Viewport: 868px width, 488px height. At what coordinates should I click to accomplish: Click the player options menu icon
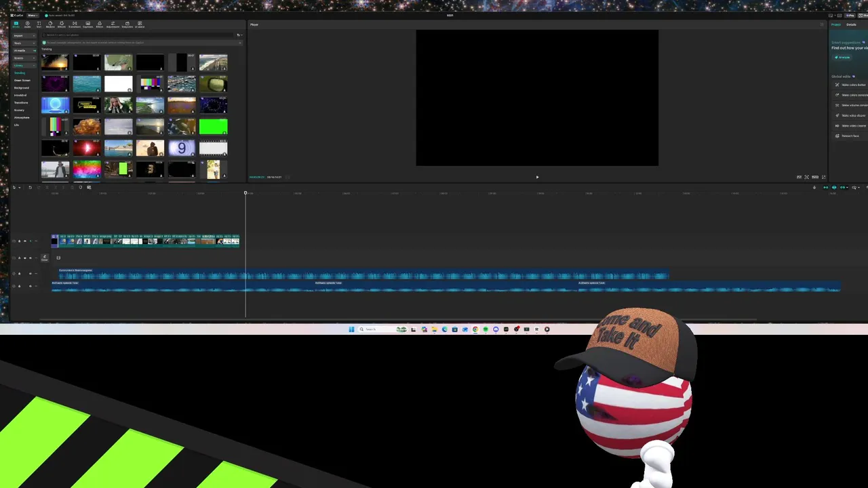(x=822, y=24)
